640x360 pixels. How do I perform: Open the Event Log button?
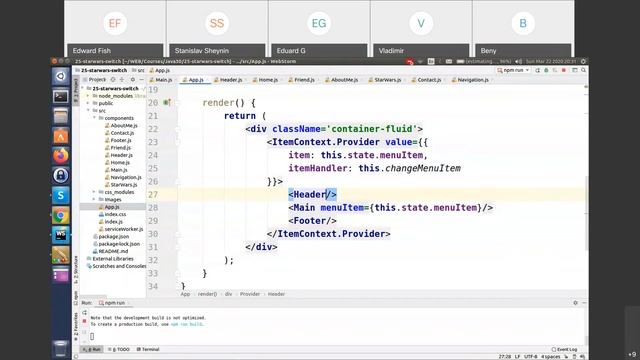pos(564,349)
